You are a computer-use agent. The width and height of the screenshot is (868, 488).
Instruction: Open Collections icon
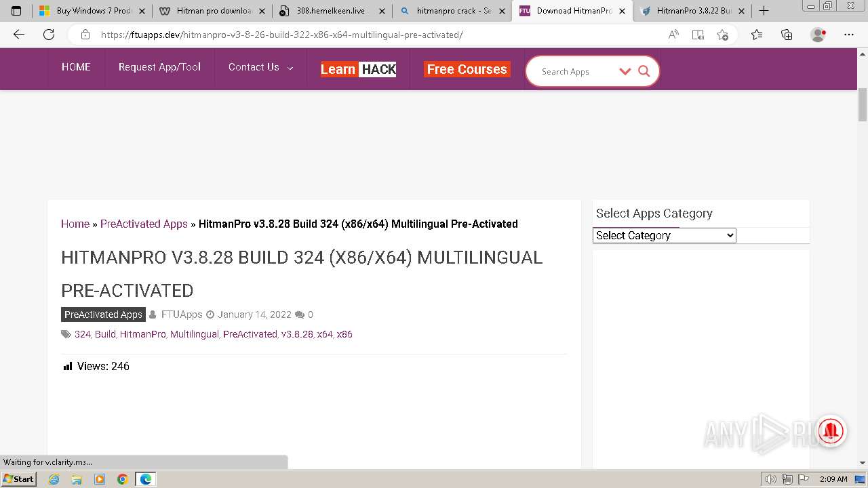(787, 35)
